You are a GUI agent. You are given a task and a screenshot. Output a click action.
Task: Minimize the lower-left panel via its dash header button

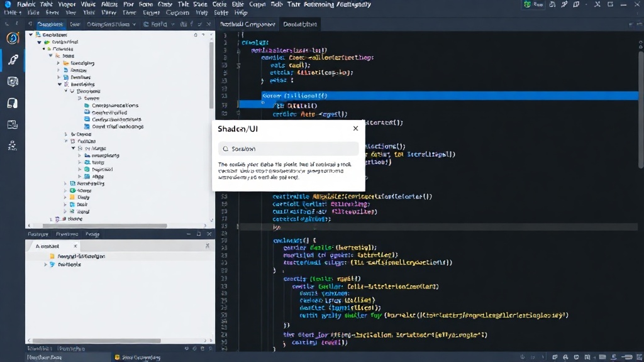189,234
